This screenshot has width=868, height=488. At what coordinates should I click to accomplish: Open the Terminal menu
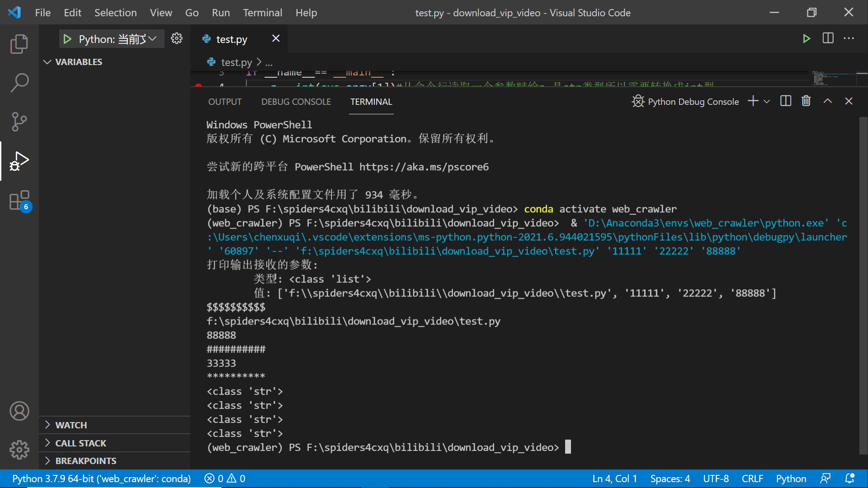262,13
